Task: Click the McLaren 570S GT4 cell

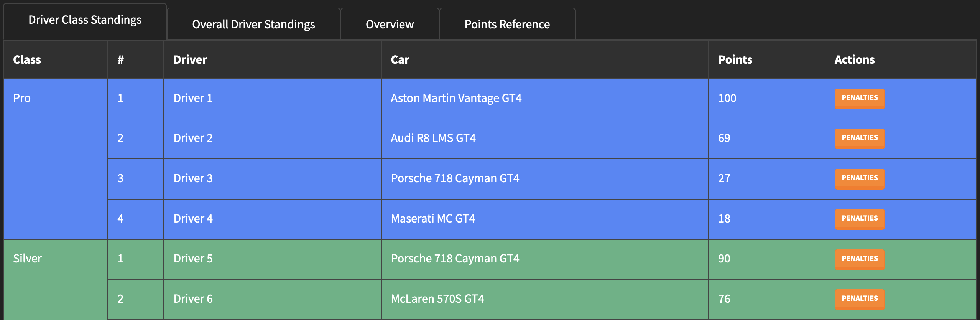Action: (437, 299)
